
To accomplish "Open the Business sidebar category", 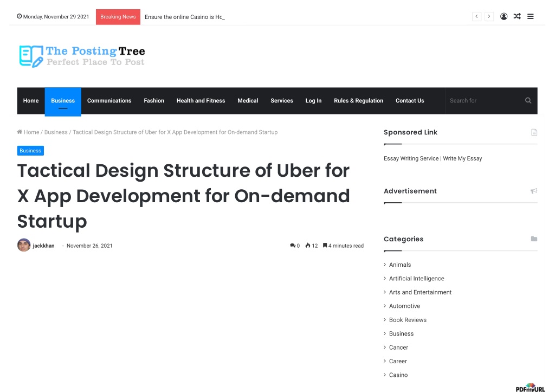I will tap(402, 333).
